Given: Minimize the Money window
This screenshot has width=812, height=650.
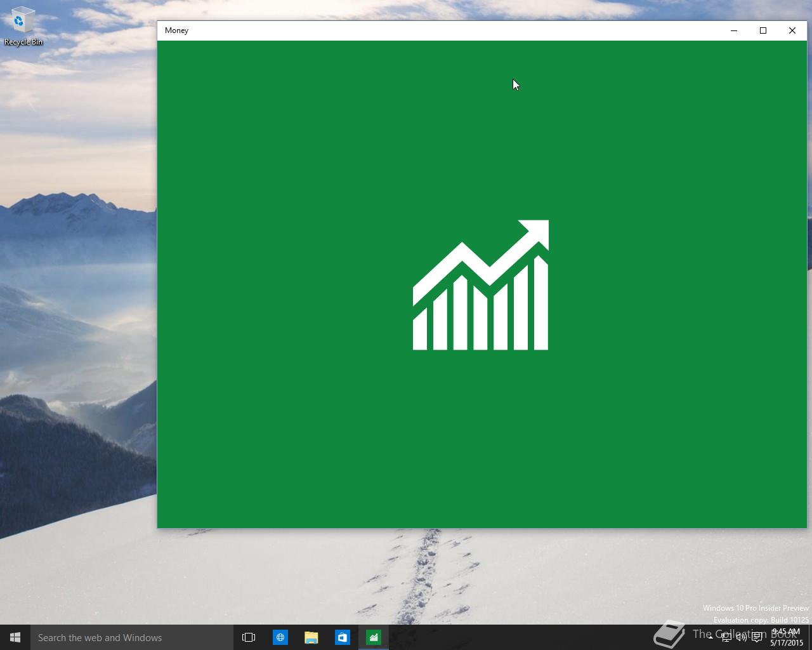Looking at the screenshot, I should (734, 30).
